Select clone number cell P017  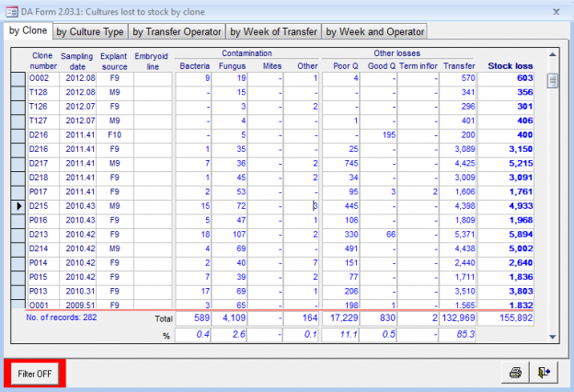tap(39, 191)
